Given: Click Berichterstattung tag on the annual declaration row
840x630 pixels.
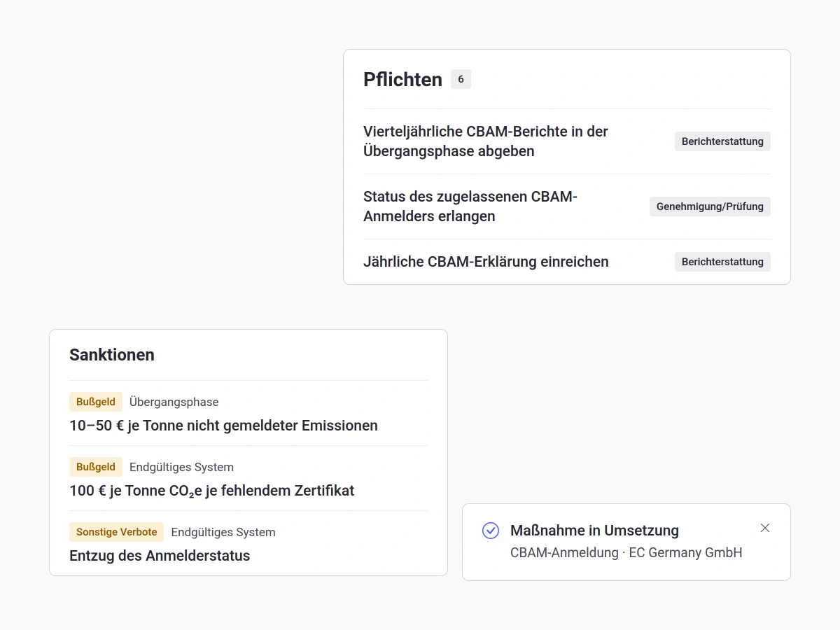Looking at the screenshot, I should [x=722, y=262].
